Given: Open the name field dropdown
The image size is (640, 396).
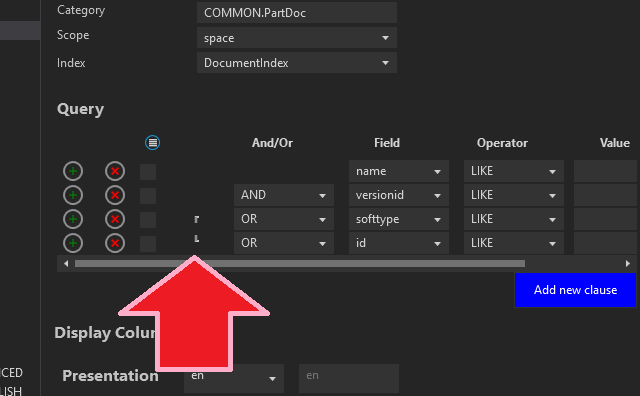Looking at the screenshot, I should tap(399, 171).
